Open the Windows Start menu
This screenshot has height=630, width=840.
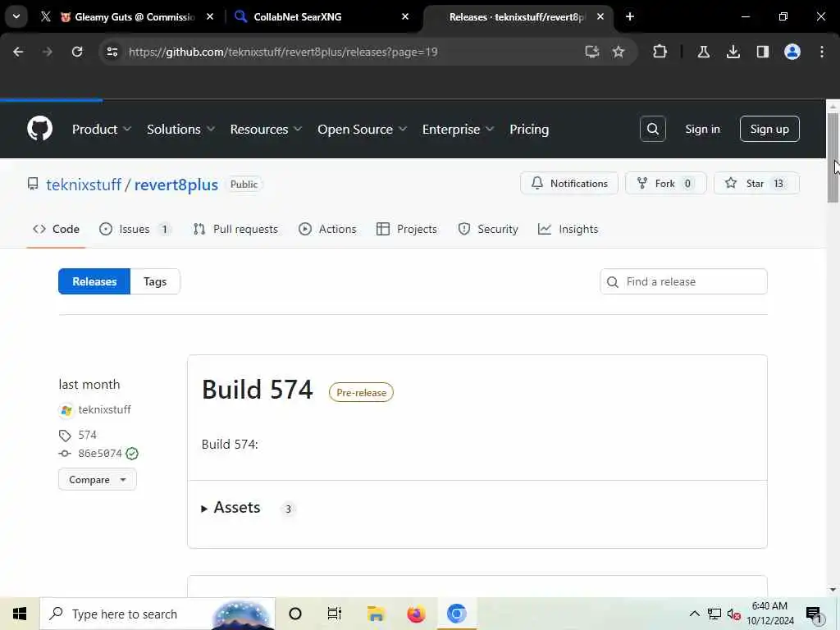pyautogui.click(x=20, y=614)
